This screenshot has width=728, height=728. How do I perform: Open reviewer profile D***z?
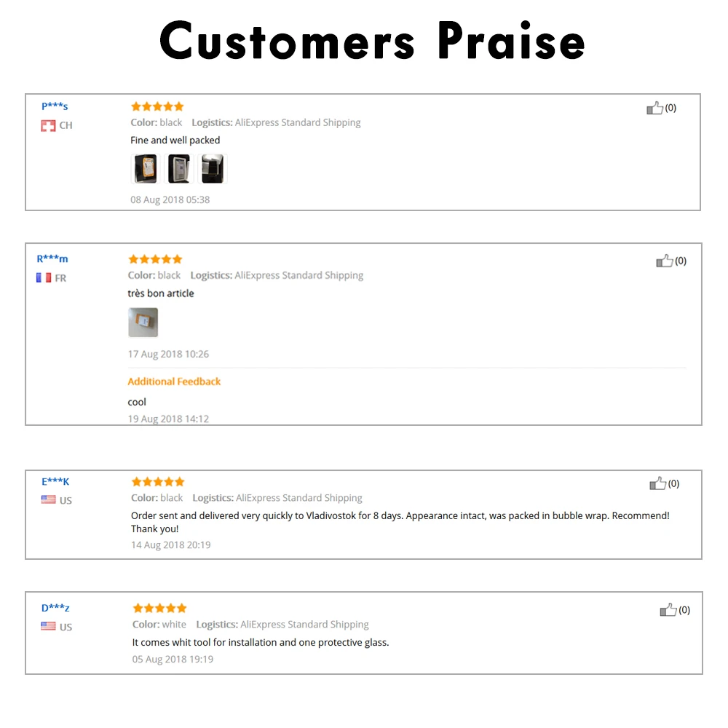pos(55,608)
